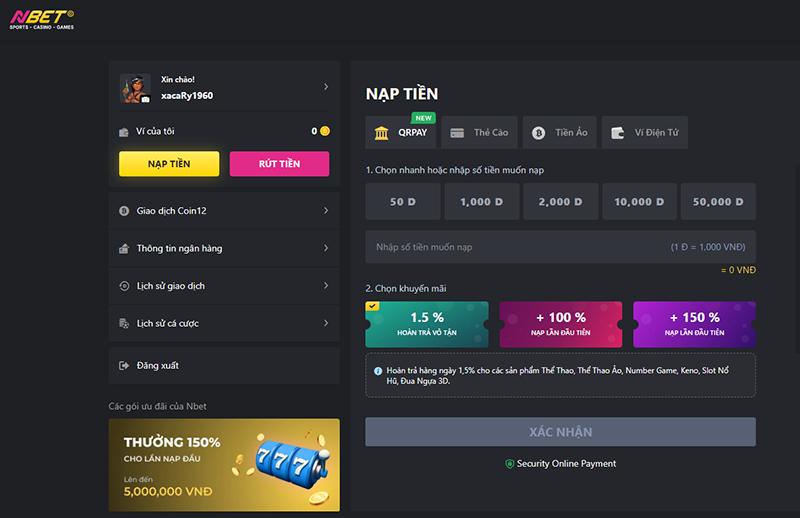Click the Đăng xuất logout icon
The image size is (800, 518).
[124, 366]
